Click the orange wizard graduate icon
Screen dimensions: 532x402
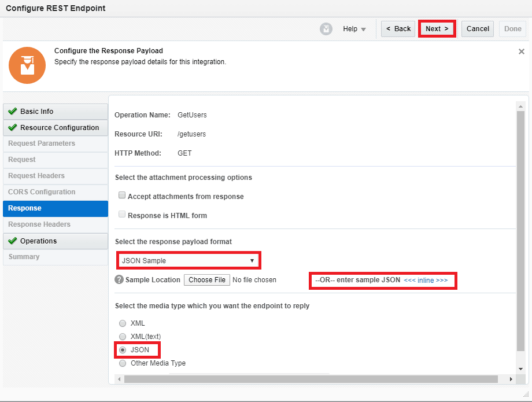coord(27,65)
